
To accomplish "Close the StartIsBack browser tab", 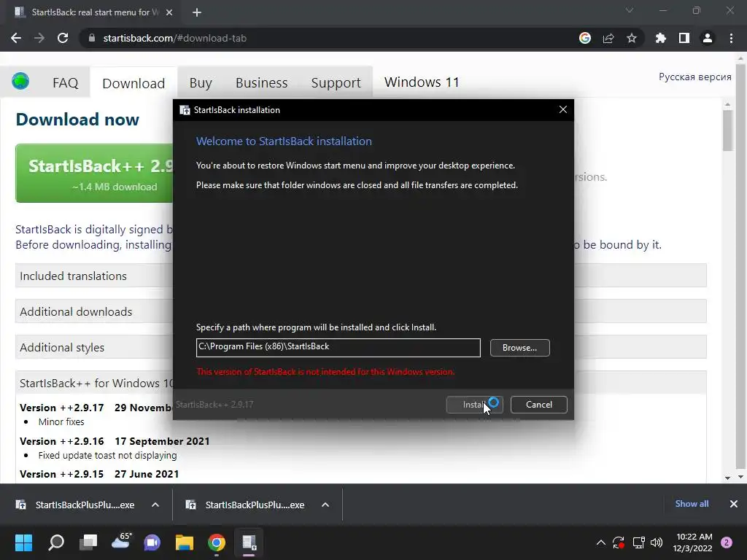I will click(169, 12).
